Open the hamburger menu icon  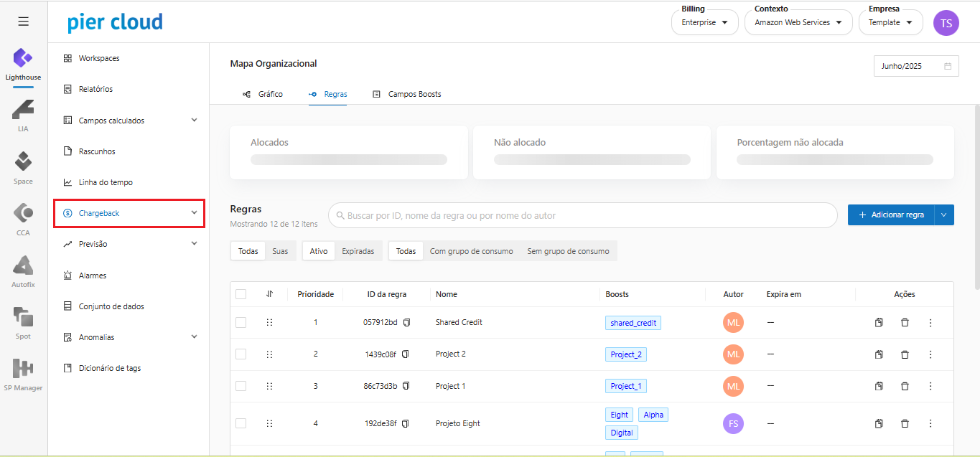(24, 22)
